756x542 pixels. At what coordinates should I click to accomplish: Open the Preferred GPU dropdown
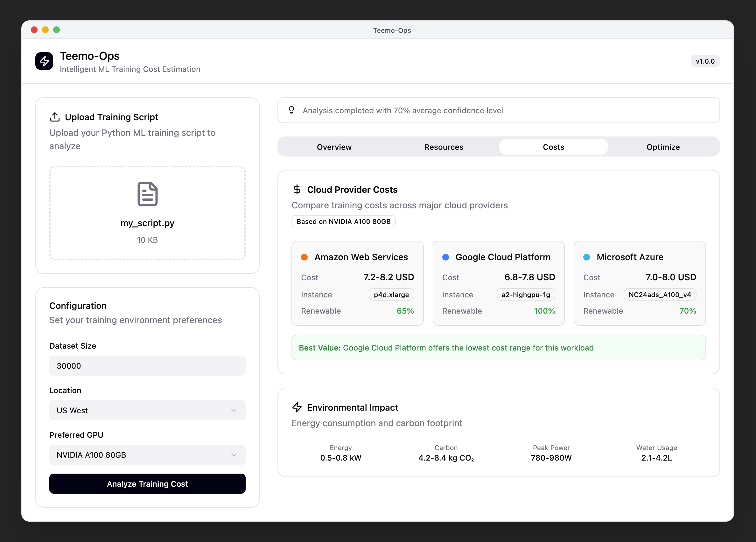(x=147, y=455)
